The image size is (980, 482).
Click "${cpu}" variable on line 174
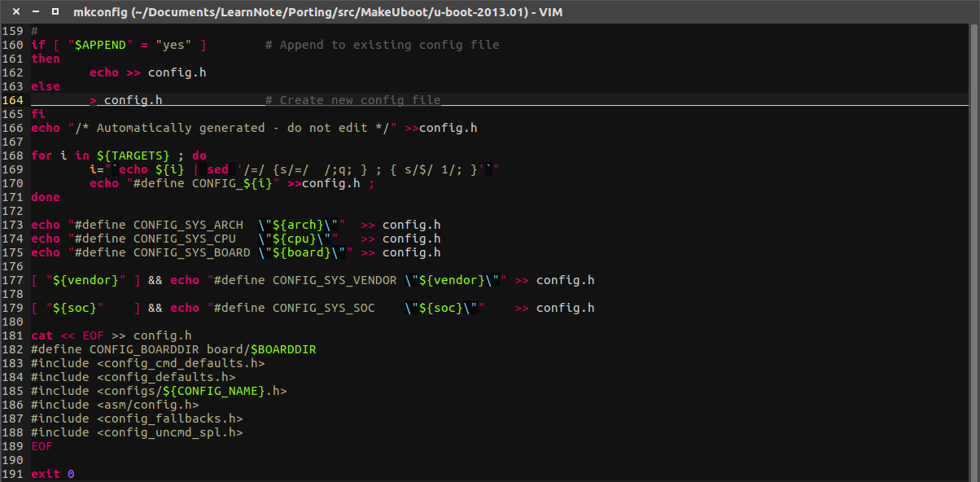tap(295, 239)
